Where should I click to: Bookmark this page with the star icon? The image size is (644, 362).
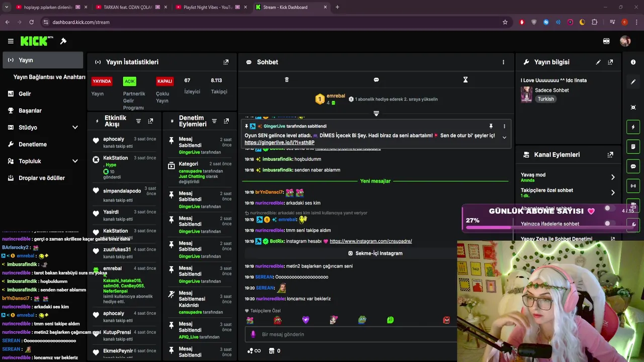pyautogui.click(x=505, y=22)
